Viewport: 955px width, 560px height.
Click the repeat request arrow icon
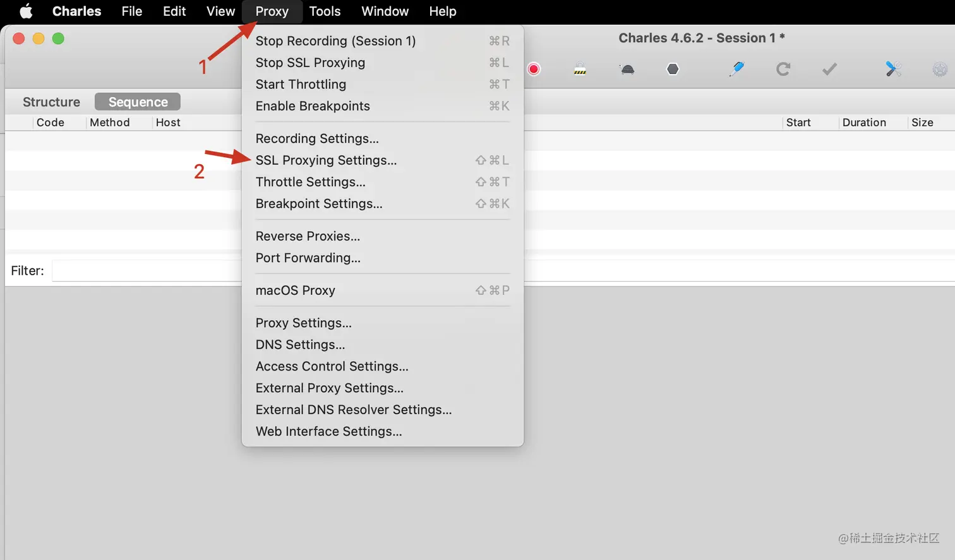(783, 69)
